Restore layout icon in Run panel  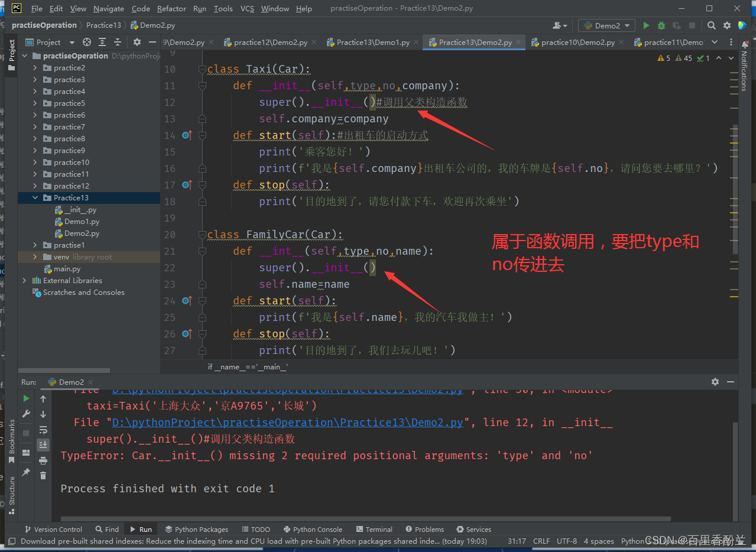tap(26, 452)
